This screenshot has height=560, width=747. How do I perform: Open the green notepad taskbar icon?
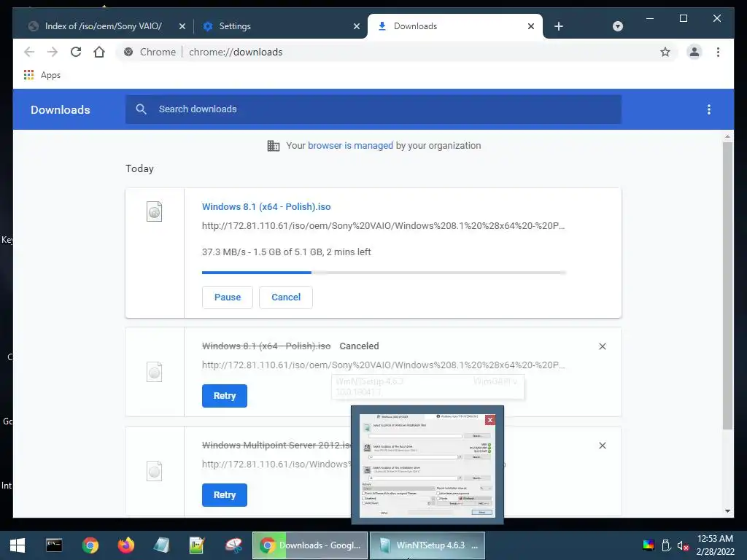pos(197,545)
